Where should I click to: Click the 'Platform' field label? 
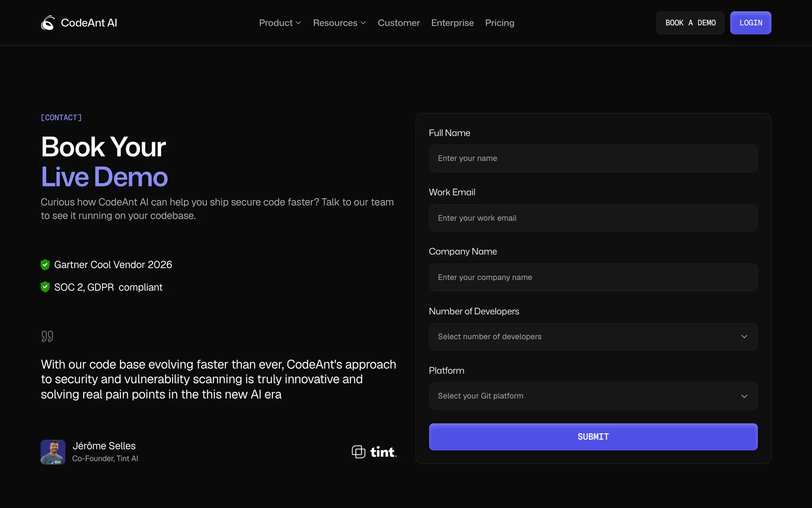[447, 371]
